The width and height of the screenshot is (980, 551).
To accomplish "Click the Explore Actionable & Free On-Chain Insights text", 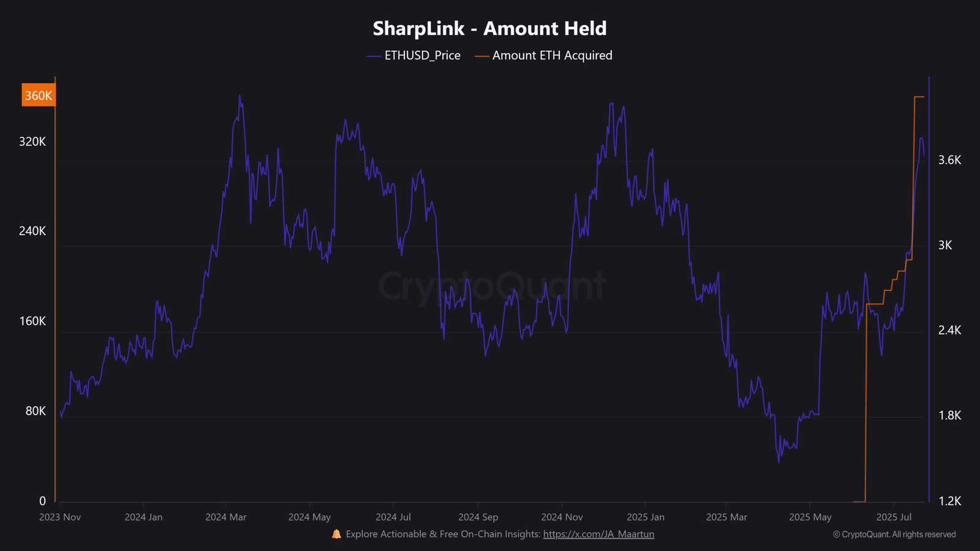I will [x=443, y=534].
